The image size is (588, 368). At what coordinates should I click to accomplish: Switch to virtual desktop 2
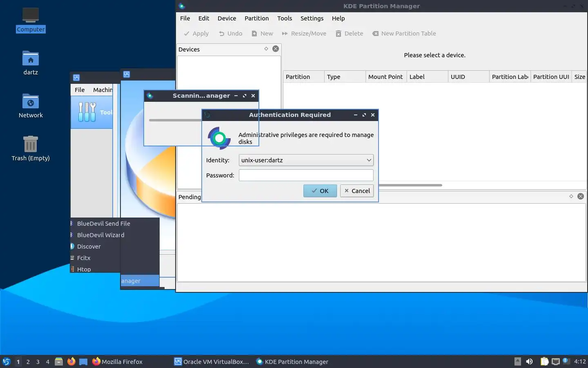coord(28,362)
